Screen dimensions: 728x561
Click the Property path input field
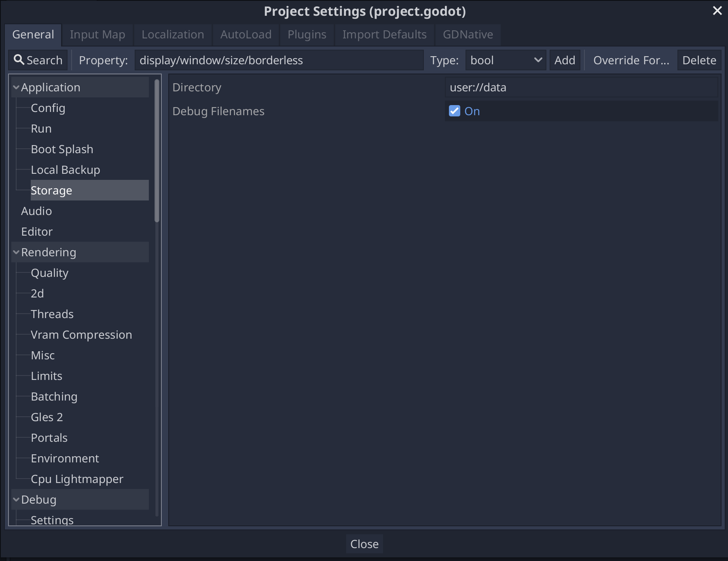click(x=279, y=60)
